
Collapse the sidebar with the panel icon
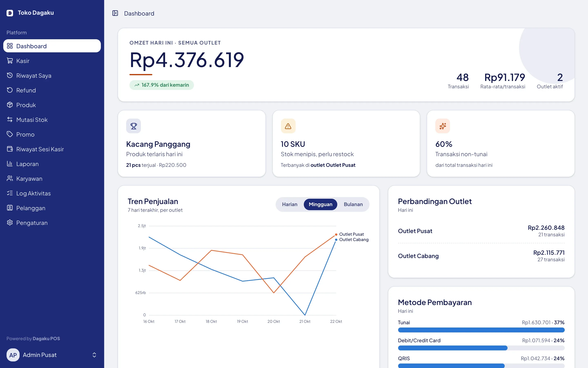coord(115,13)
